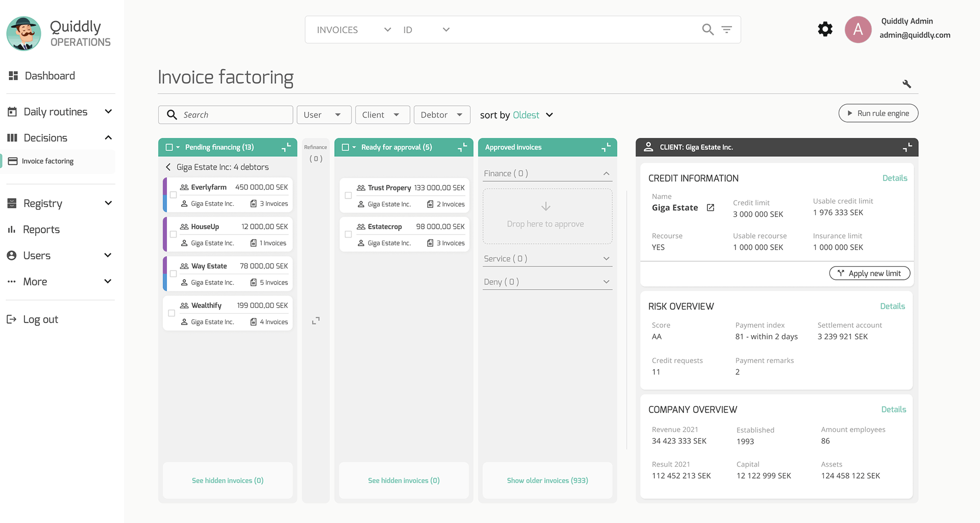Tick the Trust Propery card checkbox
Image resolution: width=980 pixels, height=523 pixels.
[x=348, y=195]
